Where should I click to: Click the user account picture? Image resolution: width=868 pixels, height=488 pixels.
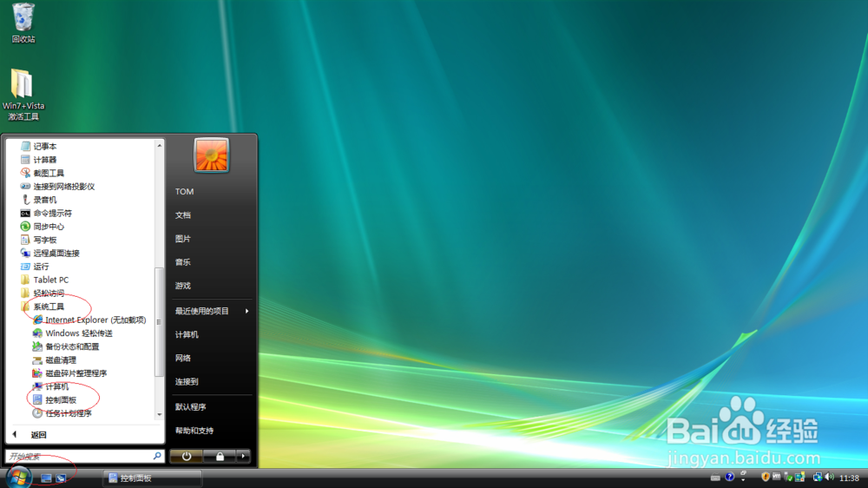pos(212,155)
